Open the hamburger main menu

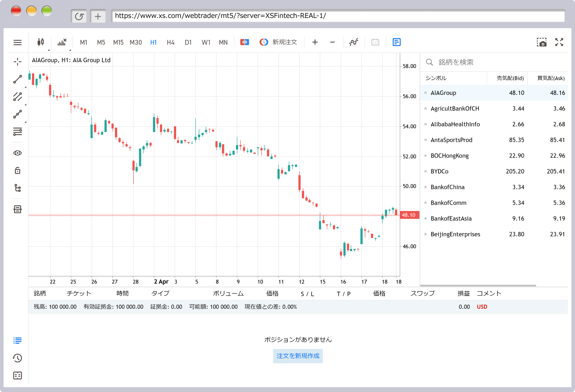point(18,42)
